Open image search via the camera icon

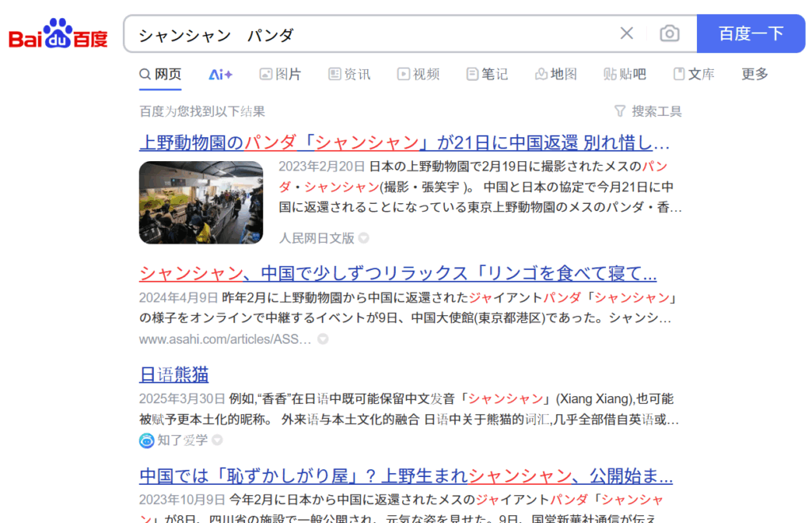tap(669, 33)
